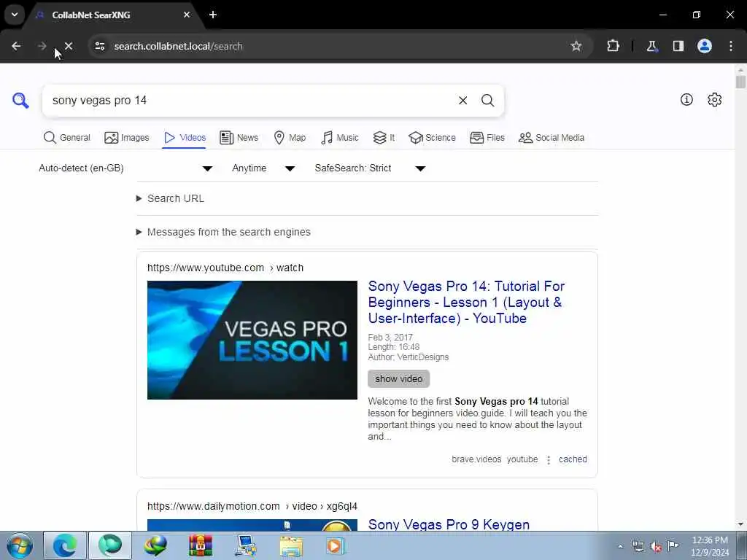Viewport: 747px width, 560px height.
Task: Open the Windows Start button
Action: point(20,545)
